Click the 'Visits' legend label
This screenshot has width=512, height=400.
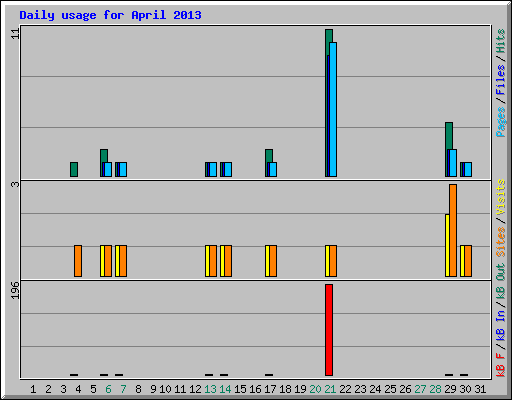click(501, 197)
